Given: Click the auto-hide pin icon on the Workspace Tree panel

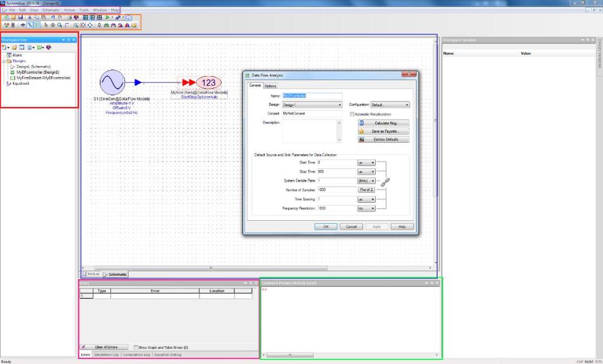Looking at the screenshot, I should [x=69, y=39].
